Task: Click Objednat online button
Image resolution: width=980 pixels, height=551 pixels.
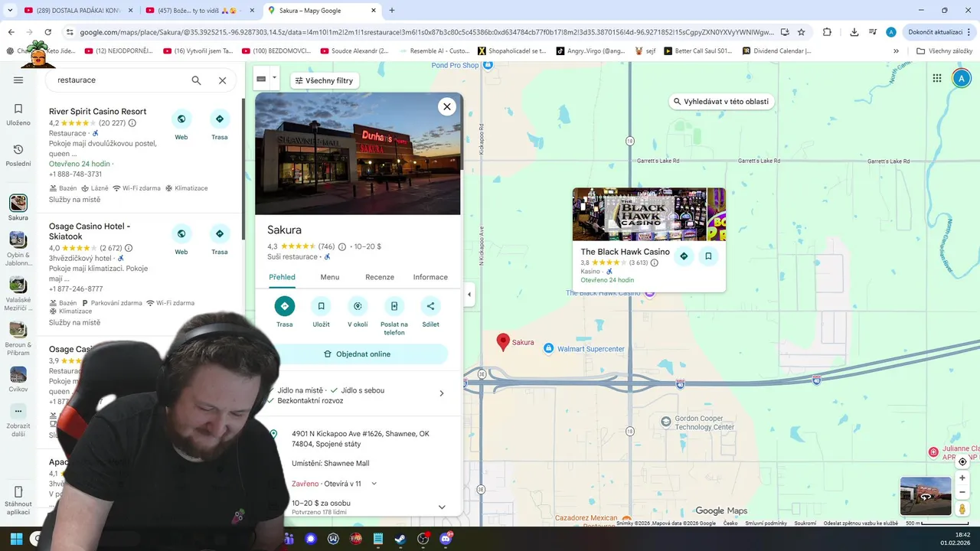Action: [358, 354]
